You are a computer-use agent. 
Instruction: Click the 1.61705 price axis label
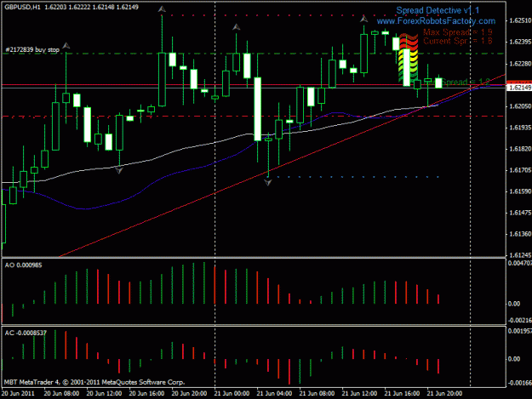[520, 170]
